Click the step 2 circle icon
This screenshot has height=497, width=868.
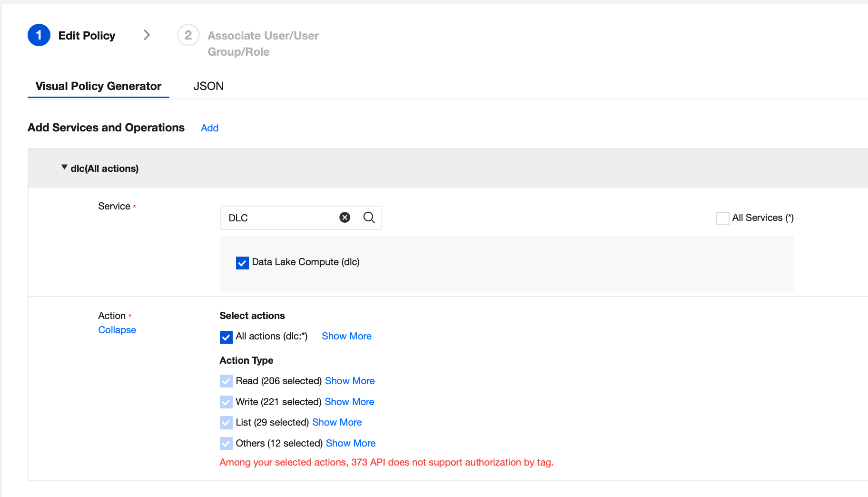click(188, 35)
